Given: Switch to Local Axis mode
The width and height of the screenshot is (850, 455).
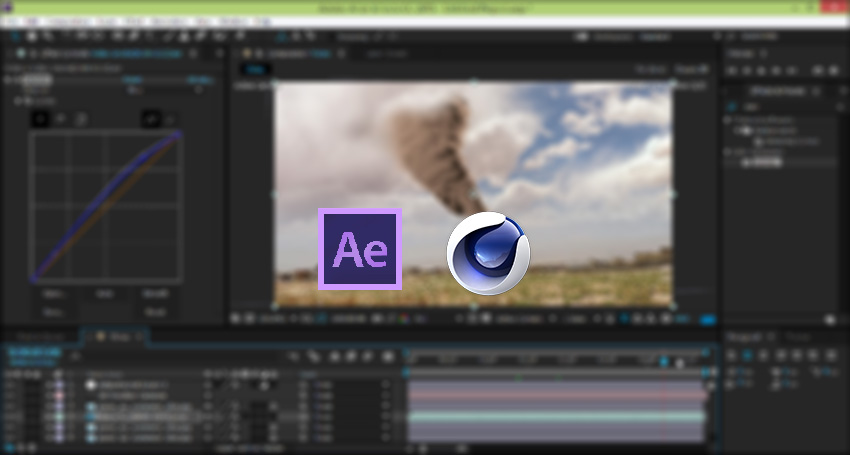Looking at the screenshot, I should pyautogui.click(x=281, y=36).
